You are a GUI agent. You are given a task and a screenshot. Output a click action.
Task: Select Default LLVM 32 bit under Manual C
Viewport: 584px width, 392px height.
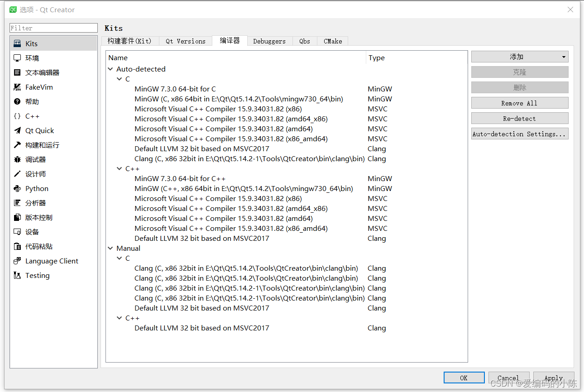coord(287,308)
